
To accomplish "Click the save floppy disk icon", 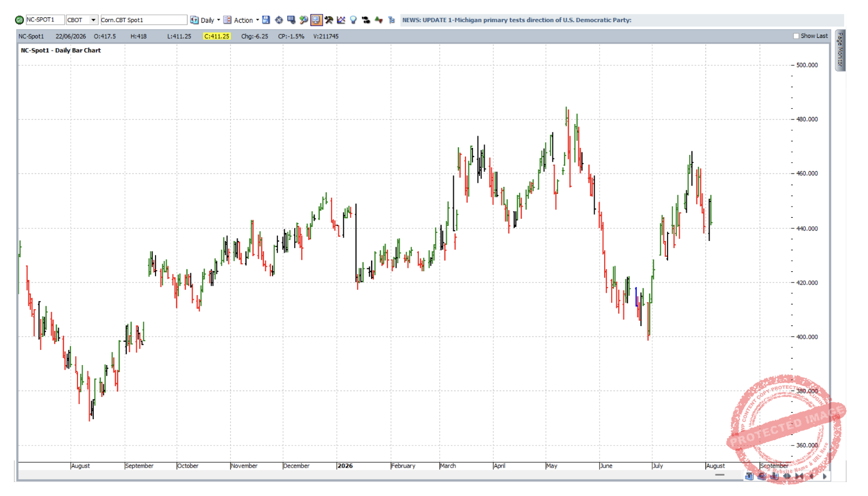I will [266, 20].
